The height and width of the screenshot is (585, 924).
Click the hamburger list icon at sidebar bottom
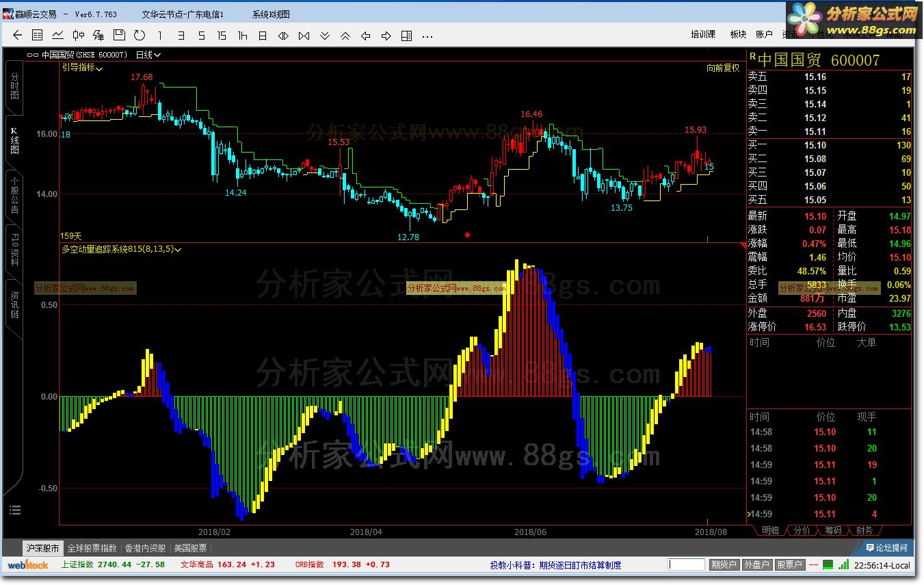pyautogui.click(x=15, y=510)
